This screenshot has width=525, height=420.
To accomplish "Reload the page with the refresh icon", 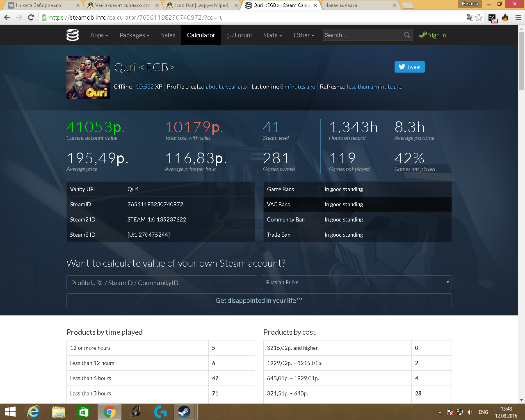I will [31, 18].
